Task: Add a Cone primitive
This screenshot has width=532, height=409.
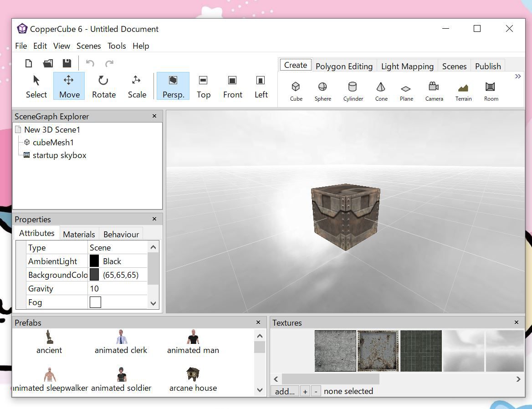Action: point(381,91)
